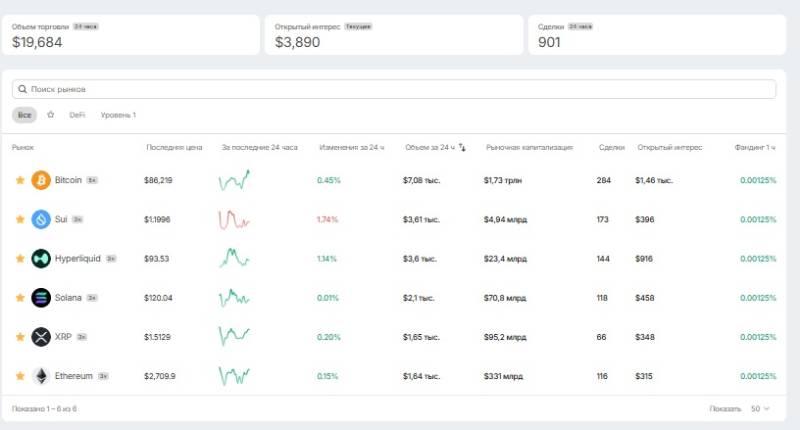Click the Sui coin logo
The height and width of the screenshot is (430, 800).
pyautogui.click(x=41, y=219)
